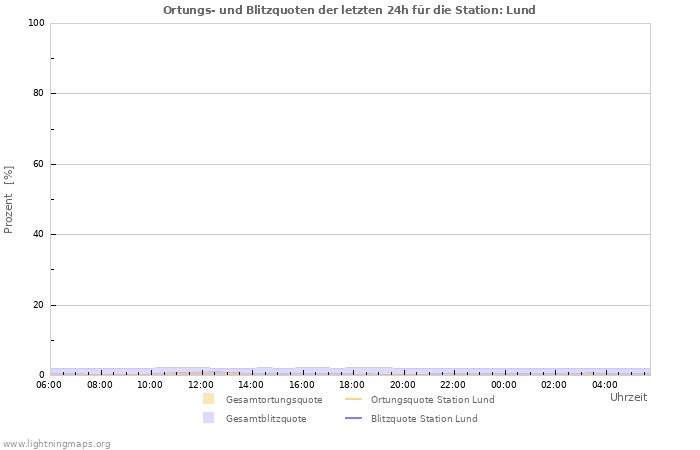Viewport: 700px width, 450px height.
Task: Open the www.lightningmaps.org watermark link
Action: coord(56,444)
